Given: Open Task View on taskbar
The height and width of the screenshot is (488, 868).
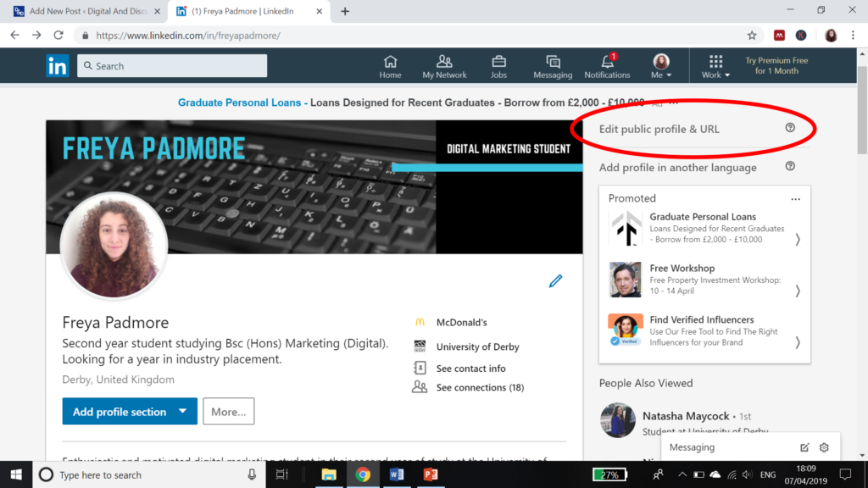Looking at the screenshot, I should pyautogui.click(x=281, y=474).
